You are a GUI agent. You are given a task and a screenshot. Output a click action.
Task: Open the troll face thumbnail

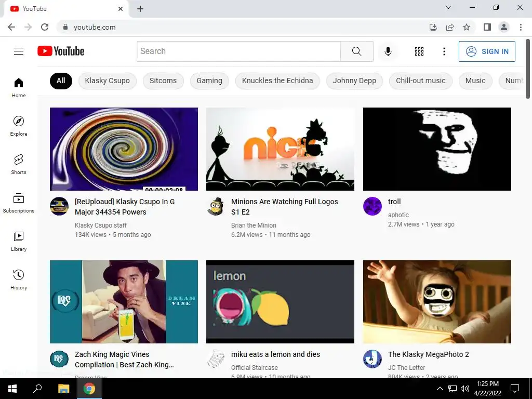click(x=437, y=149)
